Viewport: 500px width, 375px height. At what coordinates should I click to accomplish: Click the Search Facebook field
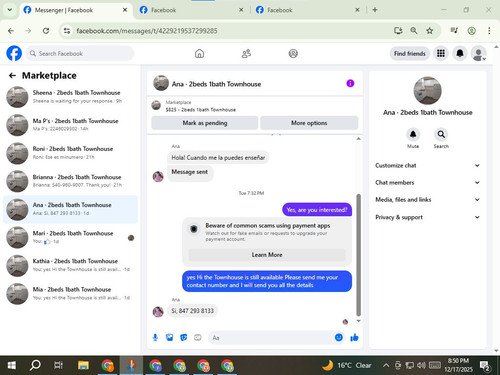pyautogui.click(x=80, y=53)
